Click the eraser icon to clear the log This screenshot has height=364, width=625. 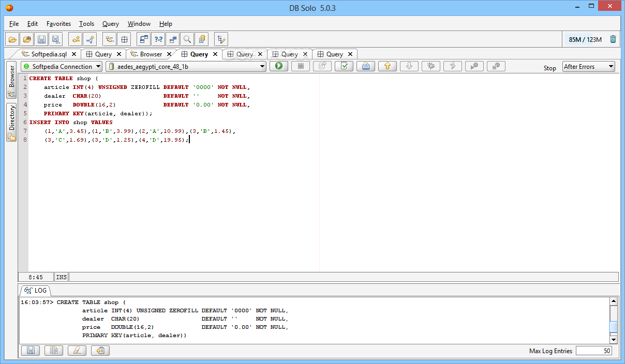(x=77, y=351)
